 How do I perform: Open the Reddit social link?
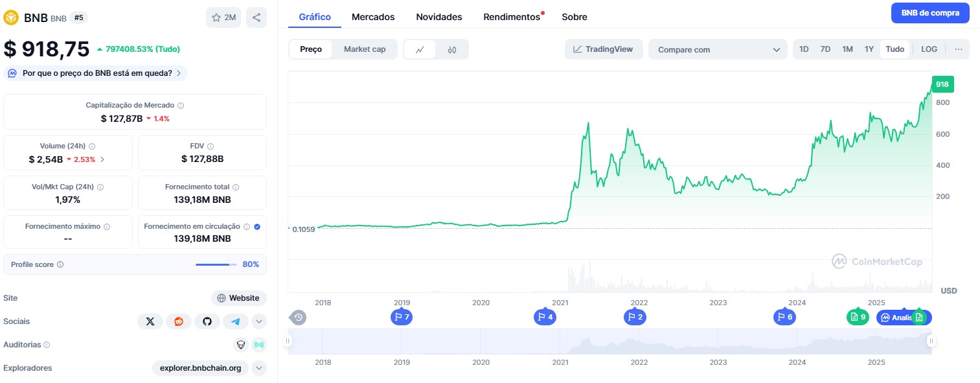179,321
